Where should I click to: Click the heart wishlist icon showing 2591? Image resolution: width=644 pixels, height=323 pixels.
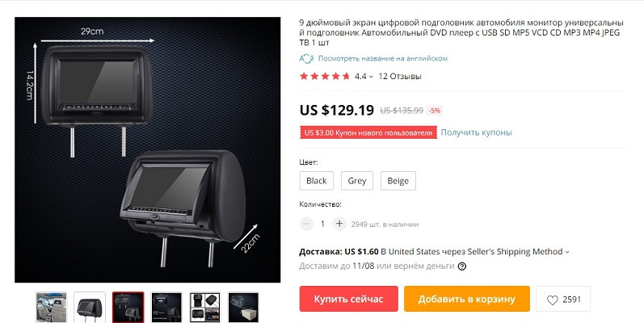(553, 300)
